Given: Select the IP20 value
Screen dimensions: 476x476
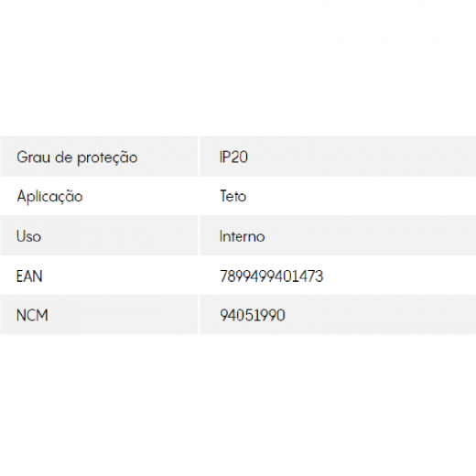Looking at the screenshot, I should [x=233, y=157].
